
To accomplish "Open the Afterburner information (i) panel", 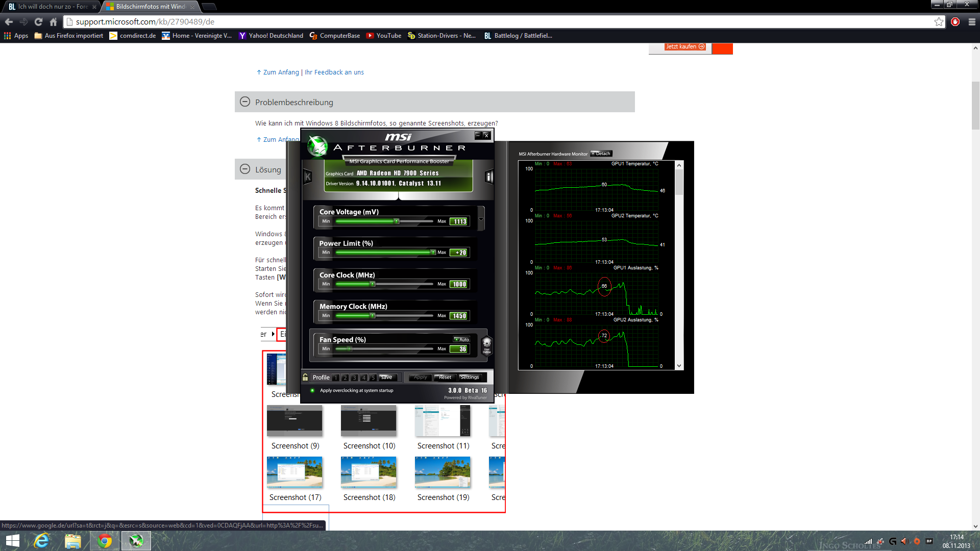I will coord(489,177).
